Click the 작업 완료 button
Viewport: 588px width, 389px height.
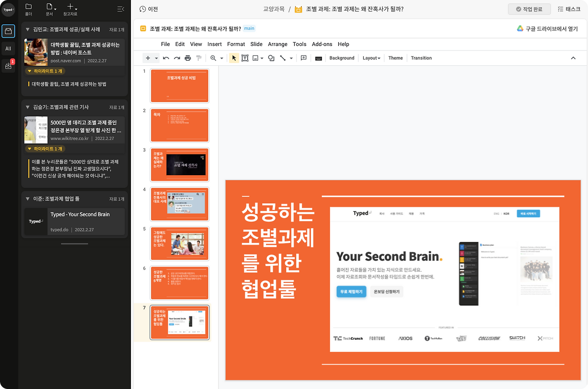tap(529, 9)
